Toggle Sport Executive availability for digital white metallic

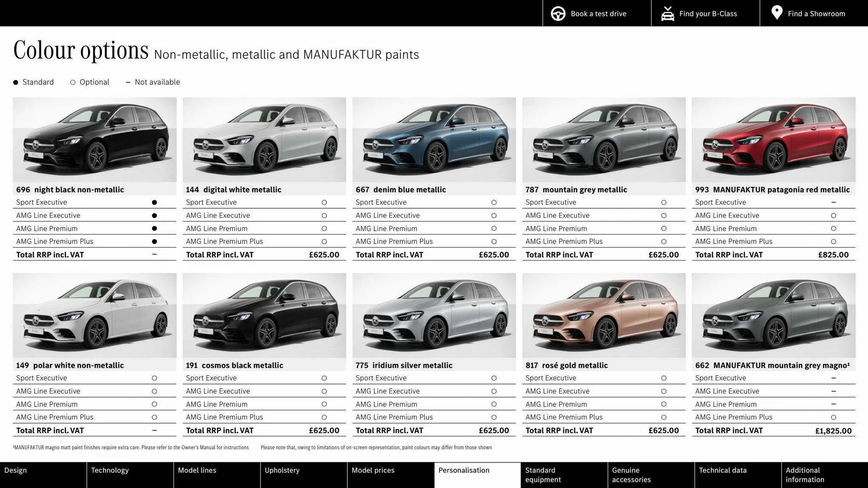point(324,202)
